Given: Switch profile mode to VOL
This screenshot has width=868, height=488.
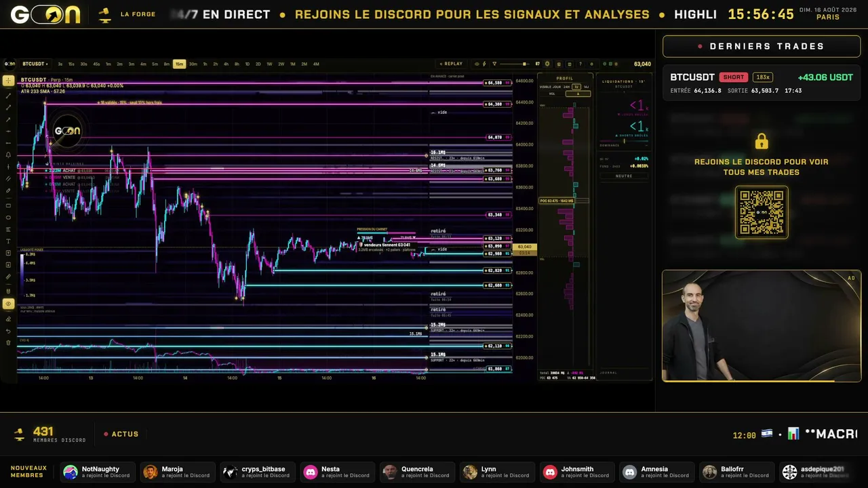Looking at the screenshot, I should (552, 94).
